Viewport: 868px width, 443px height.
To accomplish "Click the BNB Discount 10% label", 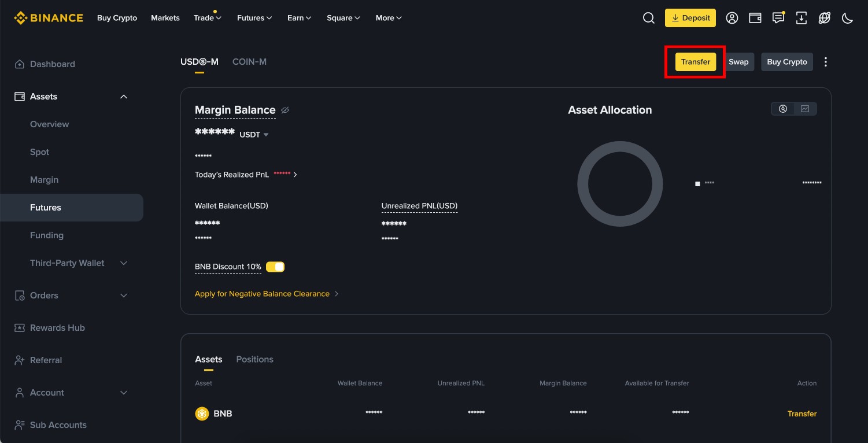I will pyautogui.click(x=228, y=267).
